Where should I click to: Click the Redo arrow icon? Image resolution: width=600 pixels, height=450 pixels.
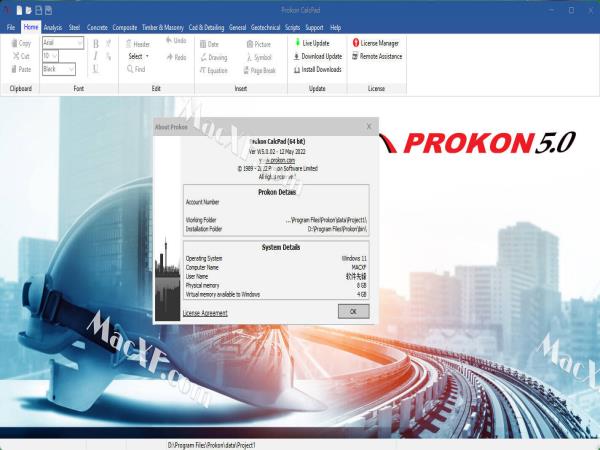coord(170,57)
